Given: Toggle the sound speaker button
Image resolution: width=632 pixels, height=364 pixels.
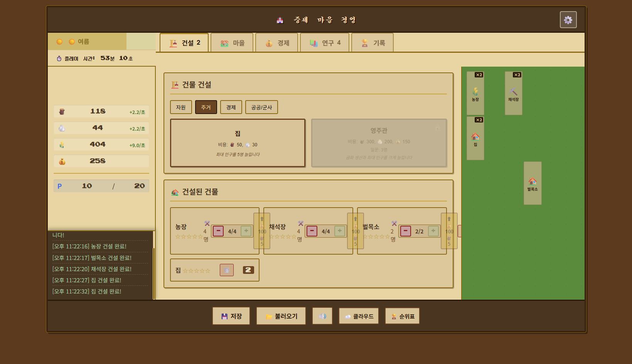Looking at the screenshot, I should pyautogui.click(x=322, y=316).
